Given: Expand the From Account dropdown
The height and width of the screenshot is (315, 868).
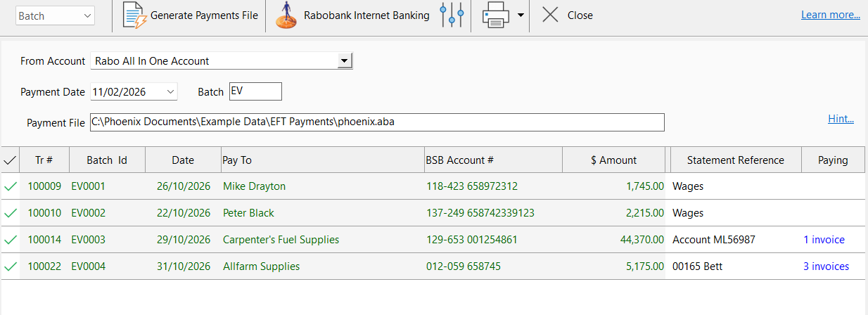Looking at the screenshot, I should [344, 61].
